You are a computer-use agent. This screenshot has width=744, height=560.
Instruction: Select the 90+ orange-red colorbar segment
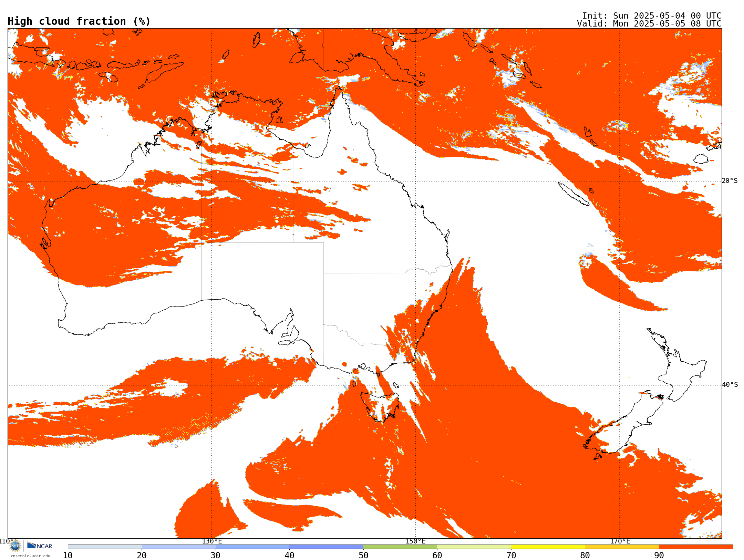[696, 547]
